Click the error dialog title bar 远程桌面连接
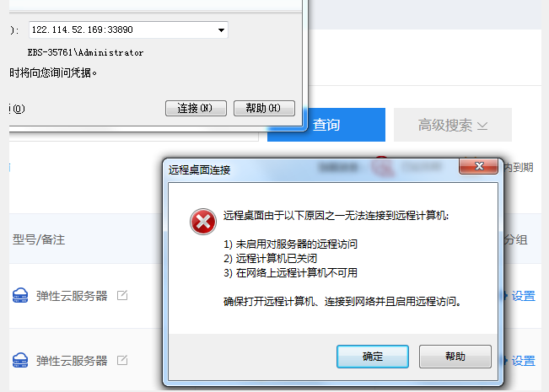 (x=200, y=170)
